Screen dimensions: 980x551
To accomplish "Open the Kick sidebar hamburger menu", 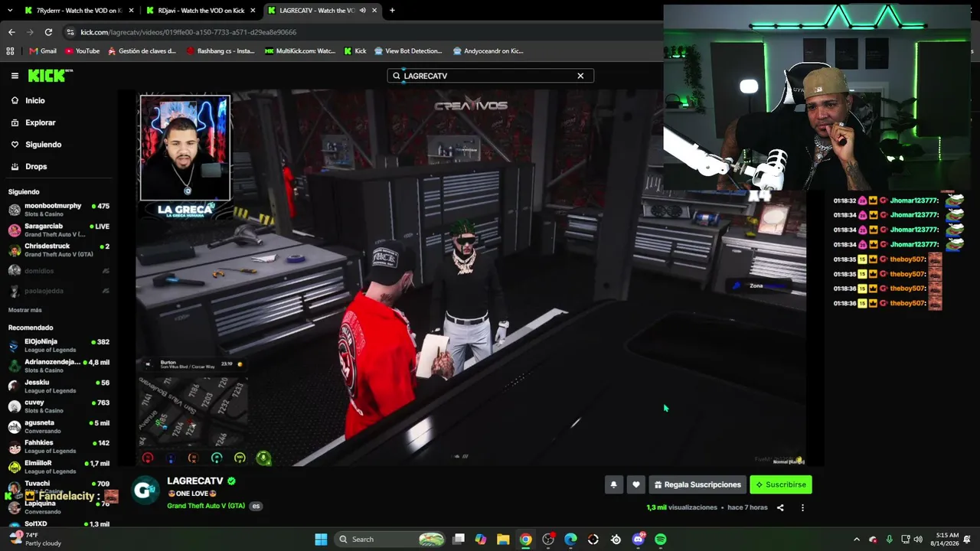I will [x=15, y=76].
